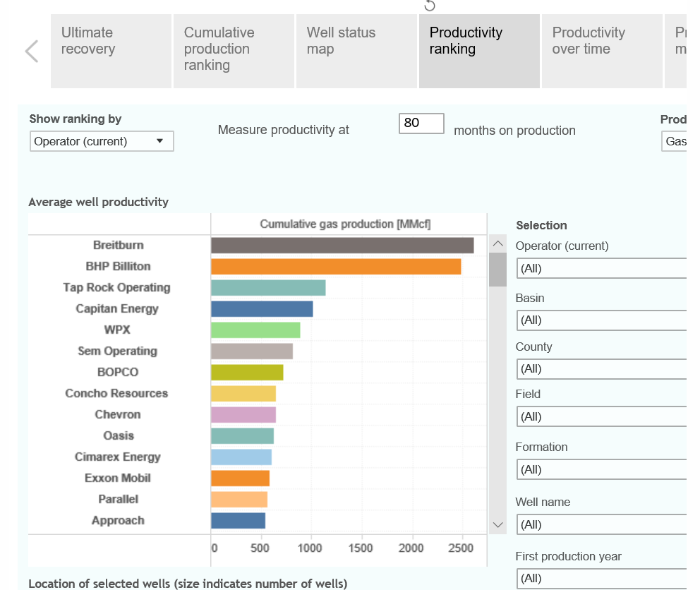Viewport: 700px width, 590px height.
Task: Select the Productivity ranking tab
Action: pyautogui.click(x=479, y=51)
